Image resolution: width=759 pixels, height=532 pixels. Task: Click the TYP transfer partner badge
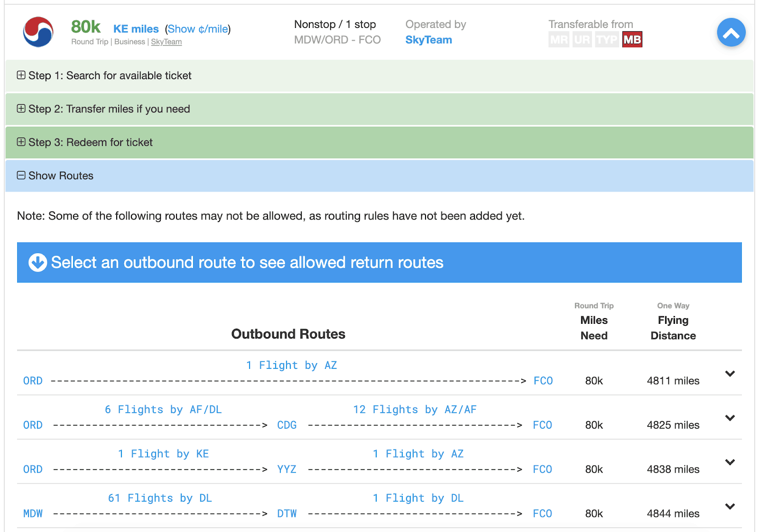pyautogui.click(x=607, y=39)
